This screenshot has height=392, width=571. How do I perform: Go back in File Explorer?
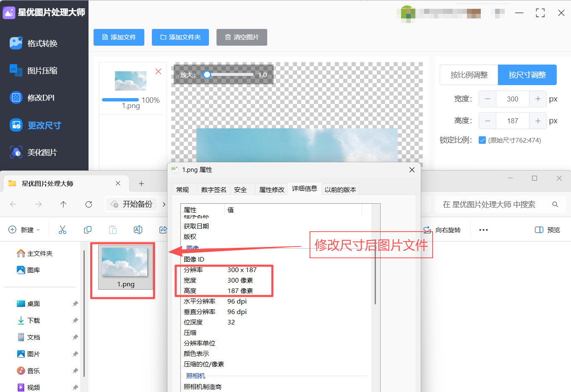13,204
